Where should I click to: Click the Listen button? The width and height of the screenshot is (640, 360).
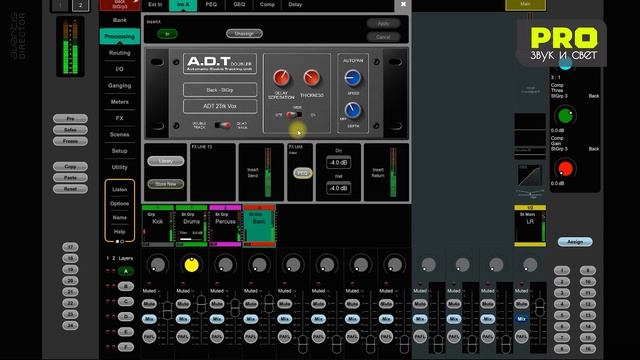(120, 189)
